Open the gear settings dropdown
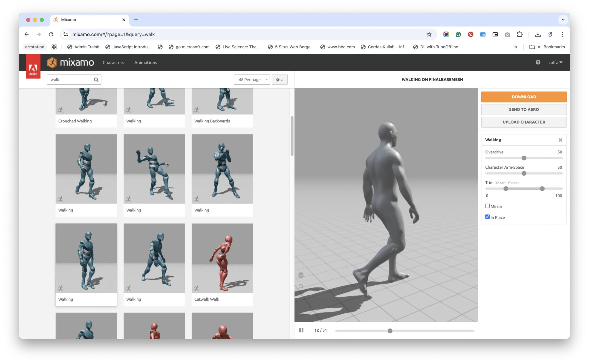Image resolution: width=589 pixels, height=364 pixels. pyautogui.click(x=280, y=80)
